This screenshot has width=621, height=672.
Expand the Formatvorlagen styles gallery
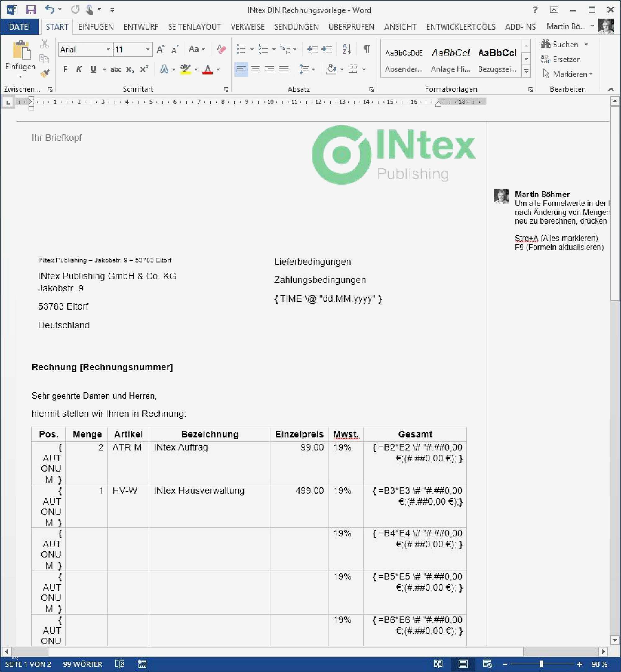point(526,71)
